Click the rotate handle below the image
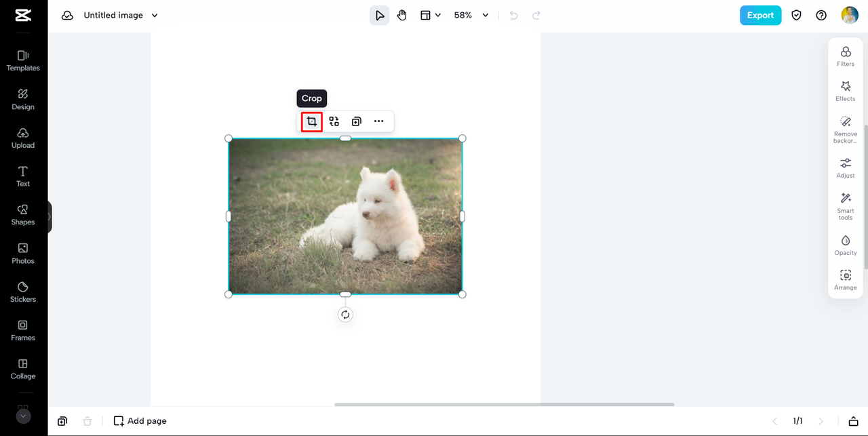Screen dimensions: 868x436 pos(345,315)
